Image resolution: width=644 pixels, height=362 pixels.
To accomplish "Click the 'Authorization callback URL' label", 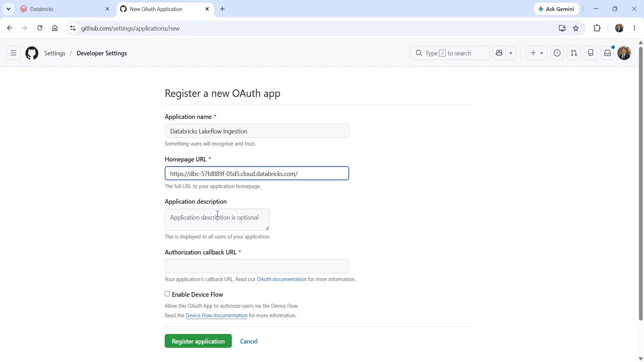I will 201,252.
